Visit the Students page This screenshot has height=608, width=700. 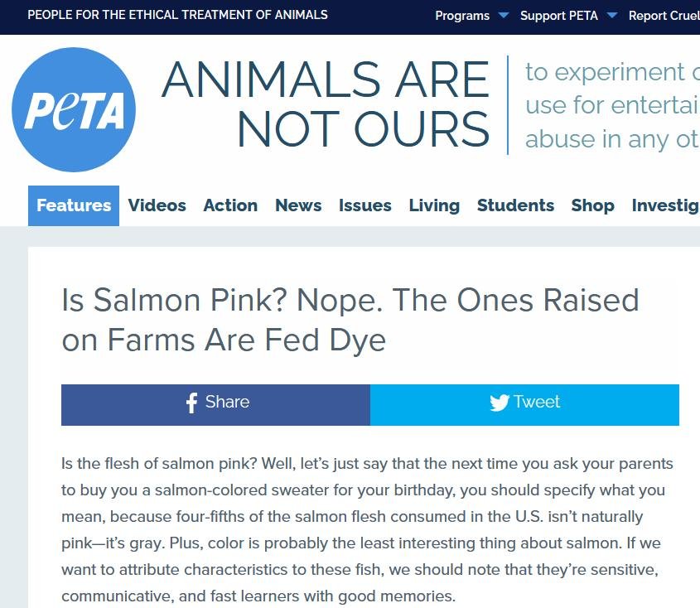click(515, 205)
